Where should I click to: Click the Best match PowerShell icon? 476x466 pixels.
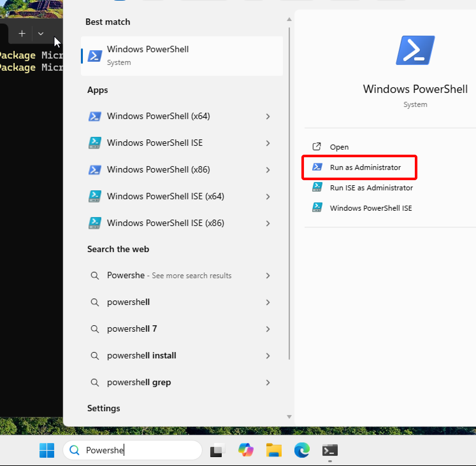tap(95, 56)
